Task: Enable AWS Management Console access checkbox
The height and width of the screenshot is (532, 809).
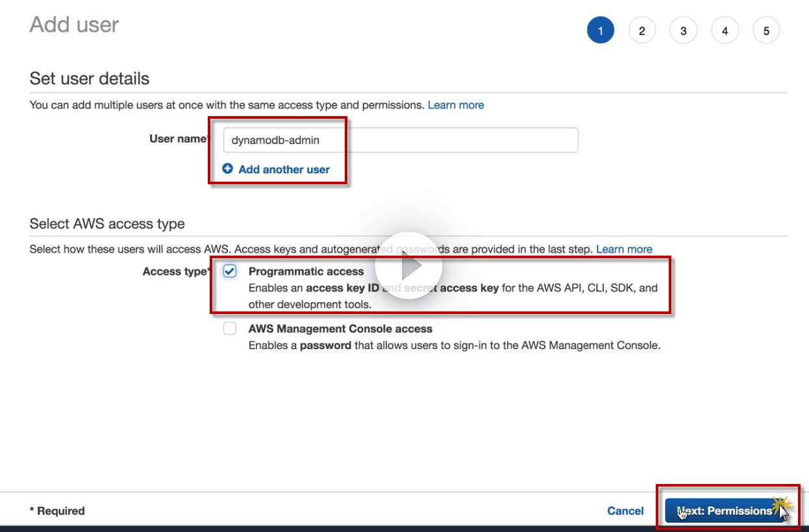Action: pyautogui.click(x=230, y=328)
